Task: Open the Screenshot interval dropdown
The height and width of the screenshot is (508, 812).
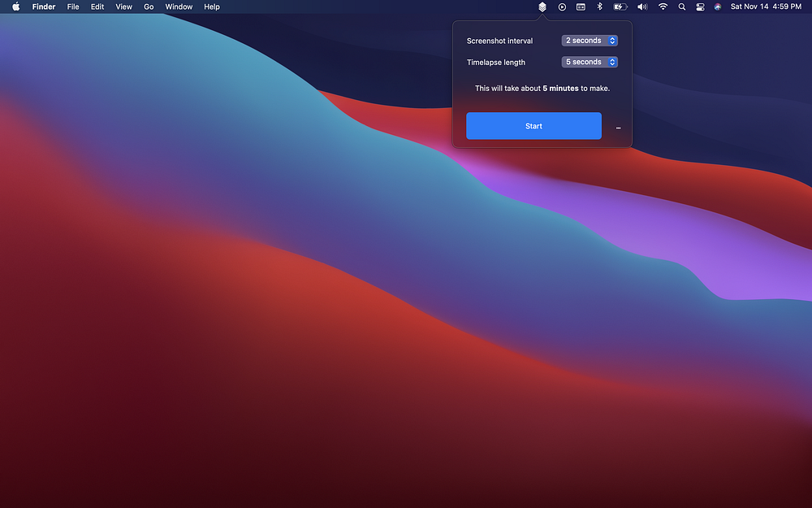Action: pos(590,41)
